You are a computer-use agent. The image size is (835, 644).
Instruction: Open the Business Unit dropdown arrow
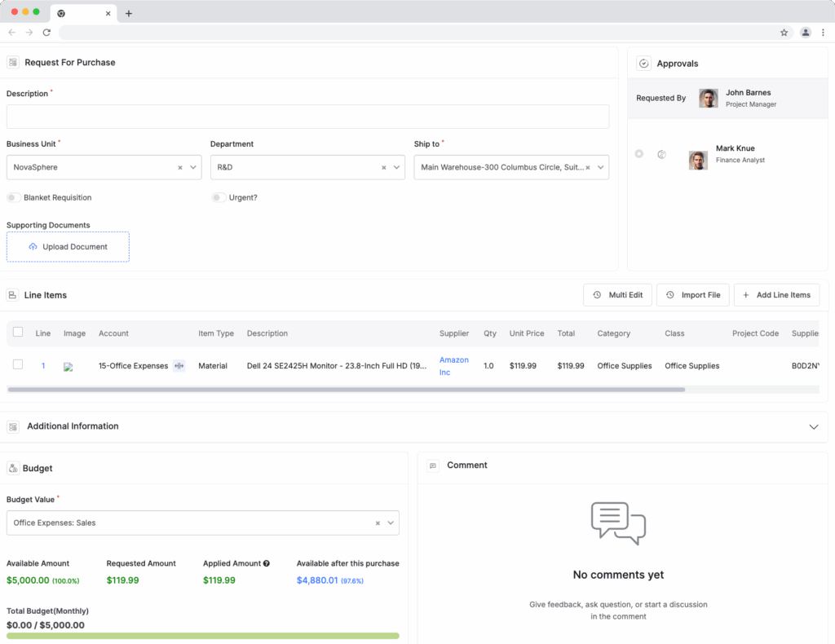192,167
